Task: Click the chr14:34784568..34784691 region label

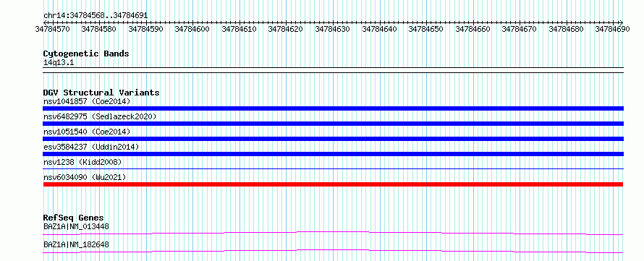Action: pyautogui.click(x=96, y=15)
